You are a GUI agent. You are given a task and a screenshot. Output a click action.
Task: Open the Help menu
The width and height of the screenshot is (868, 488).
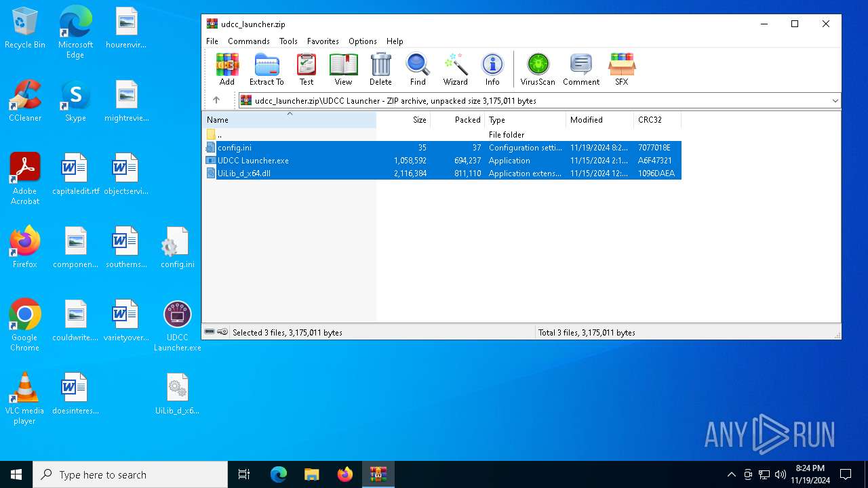(395, 41)
